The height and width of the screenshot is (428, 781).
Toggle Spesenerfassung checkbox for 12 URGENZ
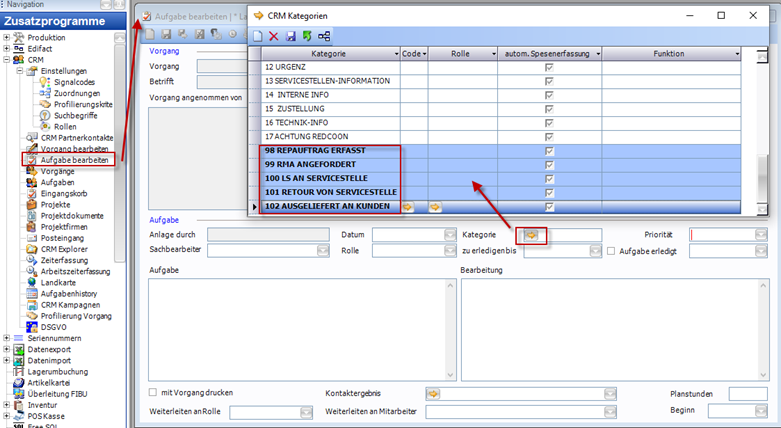[x=547, y=67]
